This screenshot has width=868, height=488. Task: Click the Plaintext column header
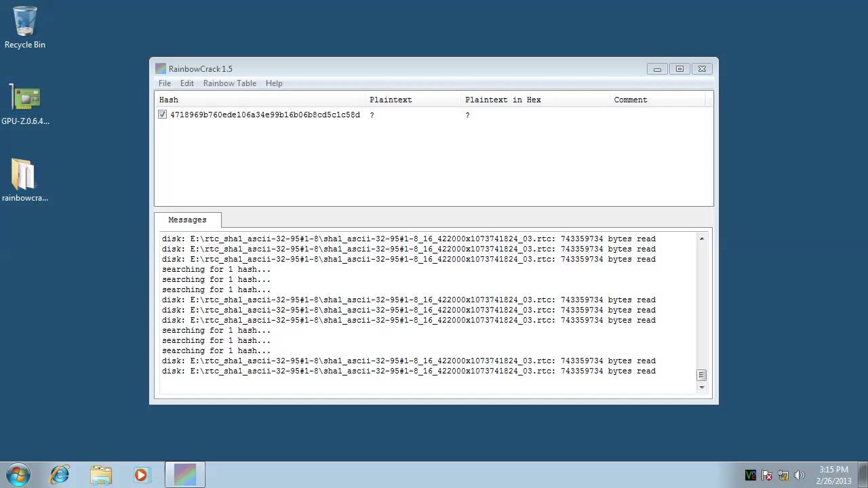pyautogui.click(x=413, y=100)
